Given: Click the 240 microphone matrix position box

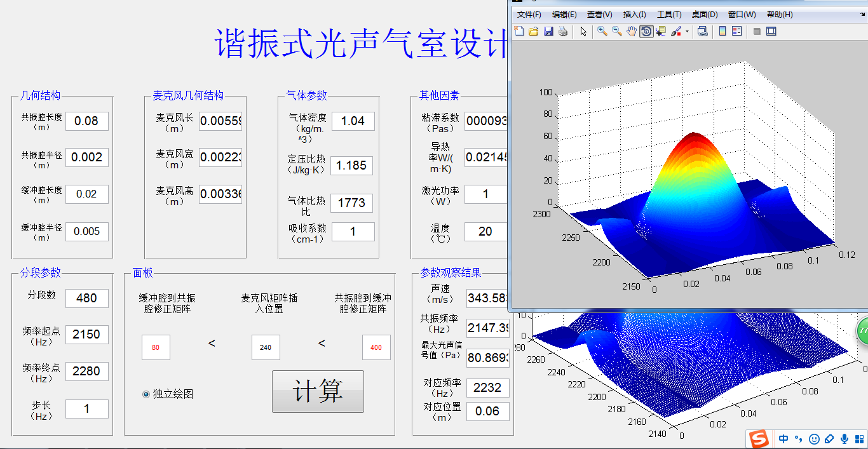Looking at the screenshot, I should 266,347.
